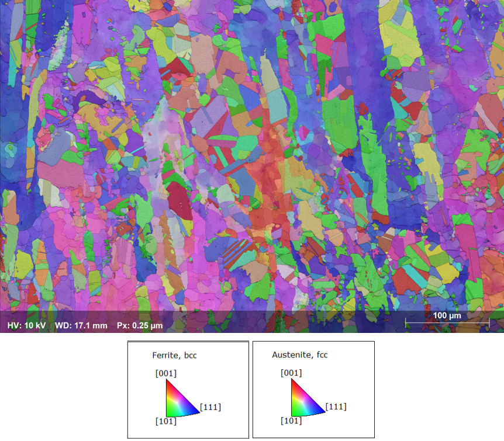Screen dimensions: 504x441
Task: Click the [111] label in Austenite legend
Action: pos(336,407)
